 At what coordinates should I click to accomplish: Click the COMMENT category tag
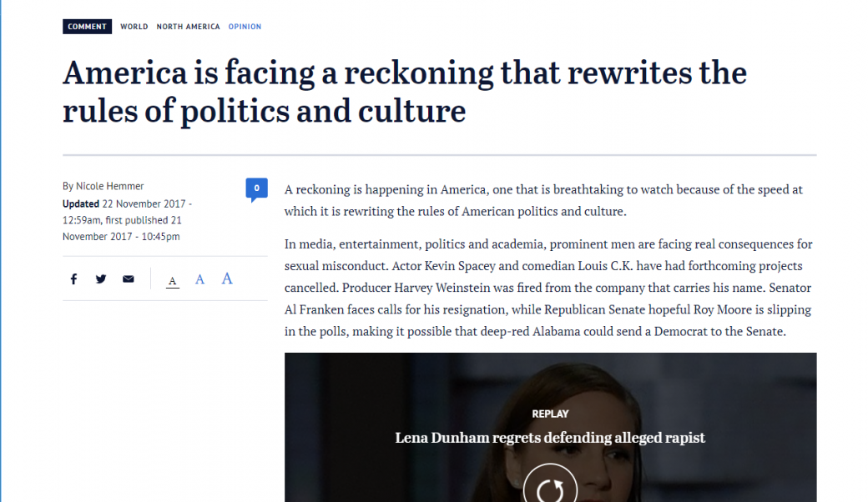(x=87, y=27)
